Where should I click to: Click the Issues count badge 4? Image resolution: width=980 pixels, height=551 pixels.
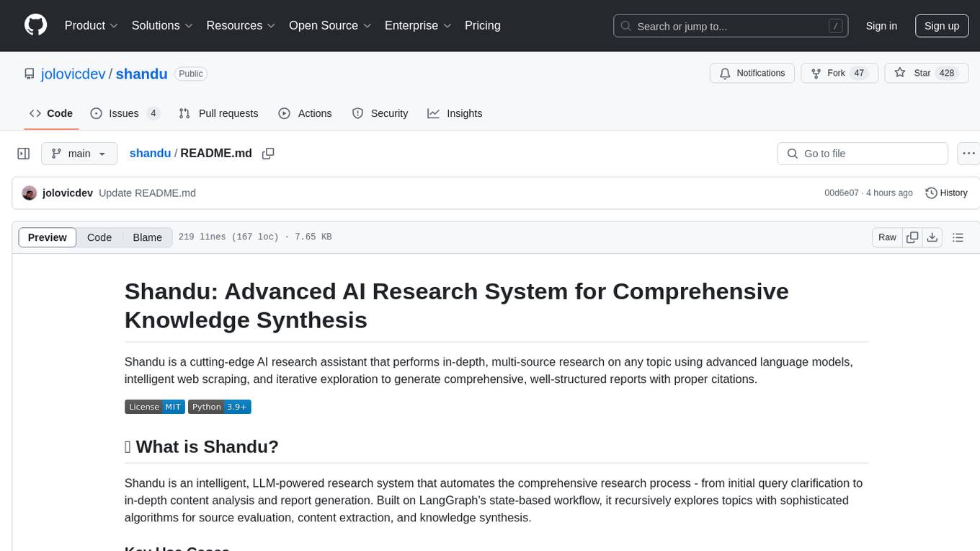tap(153, 113)
